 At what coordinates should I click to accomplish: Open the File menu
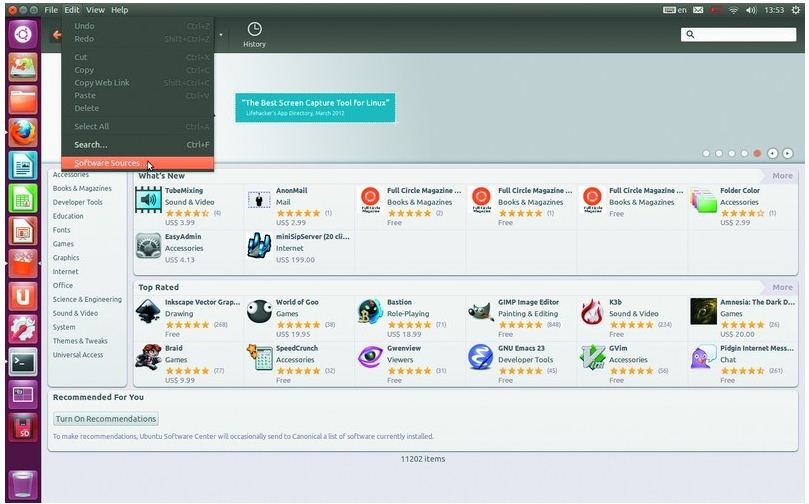51,10
